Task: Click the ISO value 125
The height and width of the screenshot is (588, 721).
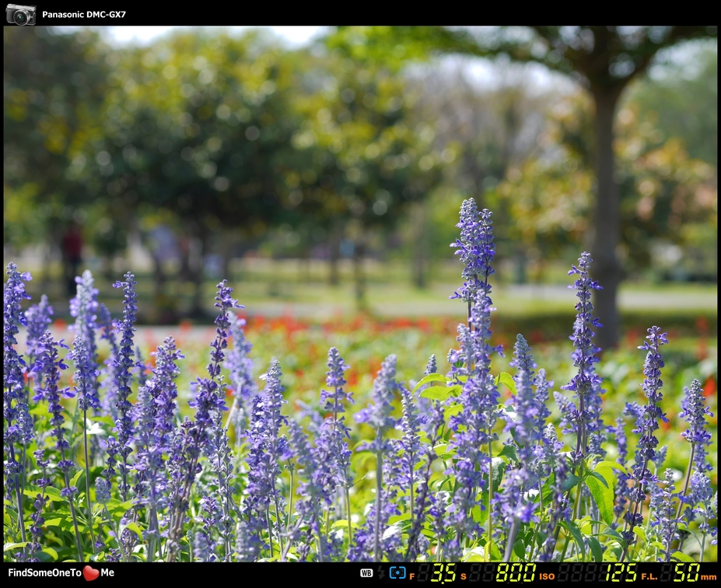Action: [x=621, y=572]
